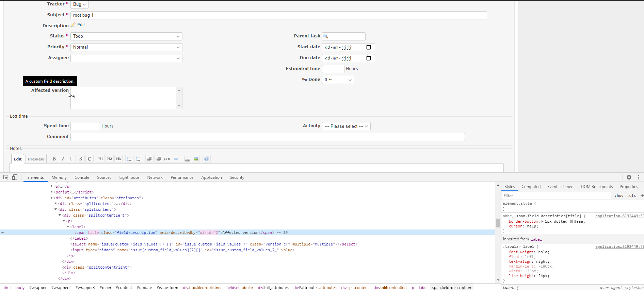This screenshot has height=290, width=644.
Task: Open the stylesheet link for .tabular label rule
Action: coord(619,246)
